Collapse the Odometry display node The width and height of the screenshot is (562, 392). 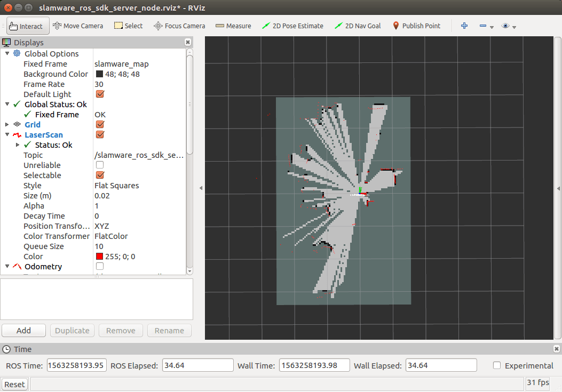click(7, 266)
